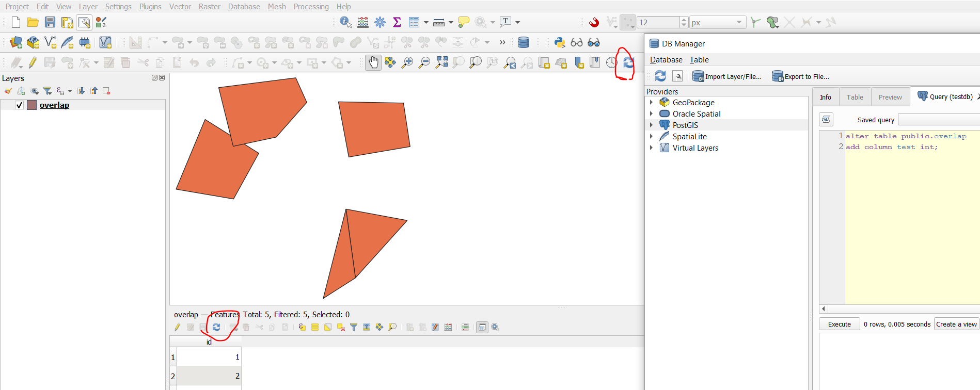This screenshot has height=390, width=980.
Task: Open the Plugins menu
Action: point(150,6)
